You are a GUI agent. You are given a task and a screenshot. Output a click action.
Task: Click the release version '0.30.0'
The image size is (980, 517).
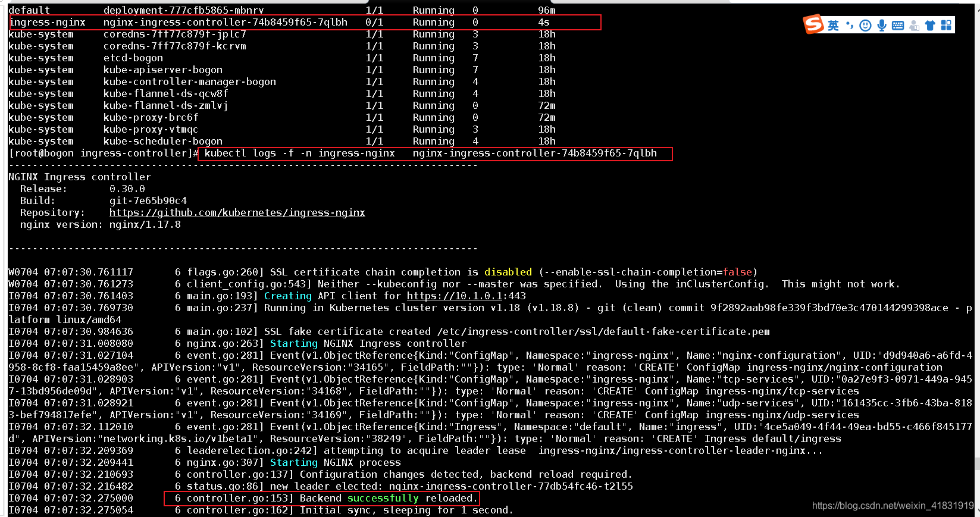[x=127, y=189]
